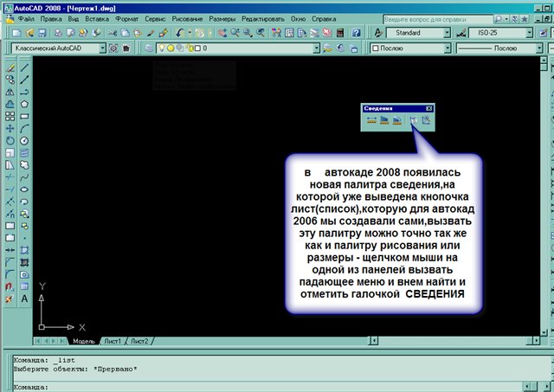Click the Plot printer icon
Viewport: 554px width, 392px height.
point(58,33)
